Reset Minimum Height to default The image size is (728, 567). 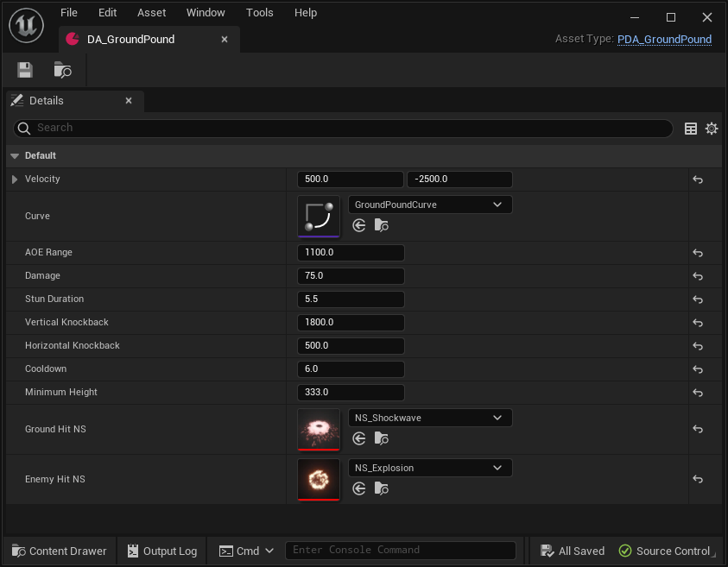698,393
